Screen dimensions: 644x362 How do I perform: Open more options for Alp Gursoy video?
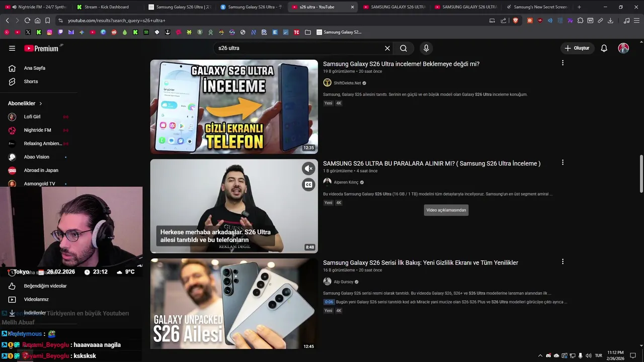(562, 261)
